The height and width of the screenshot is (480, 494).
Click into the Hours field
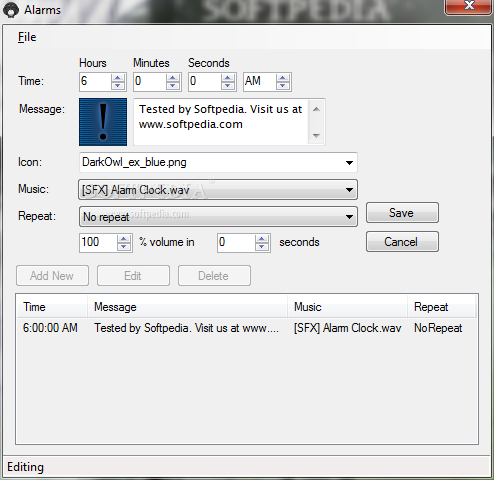95,81
